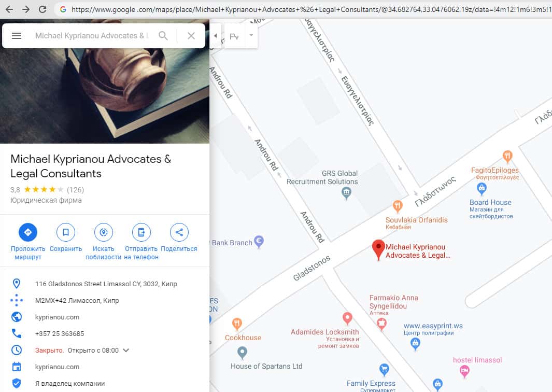
Task: Click the calendar appointment icon
Action: 17,367
